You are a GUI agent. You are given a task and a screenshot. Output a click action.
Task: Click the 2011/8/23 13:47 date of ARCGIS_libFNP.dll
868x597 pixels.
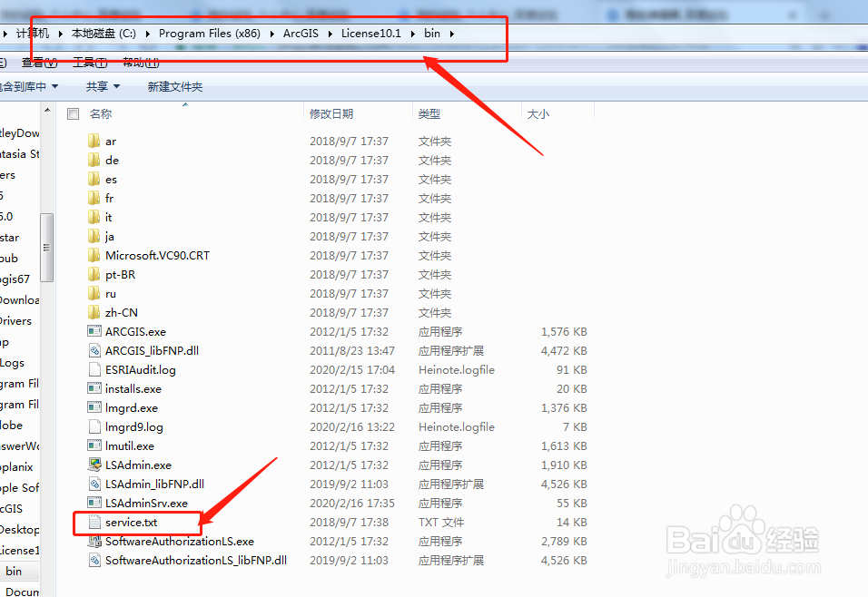coord(352,350)
